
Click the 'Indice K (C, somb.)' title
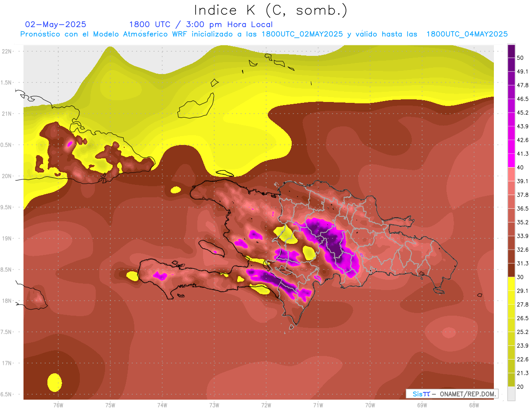(x=271, y=10)
